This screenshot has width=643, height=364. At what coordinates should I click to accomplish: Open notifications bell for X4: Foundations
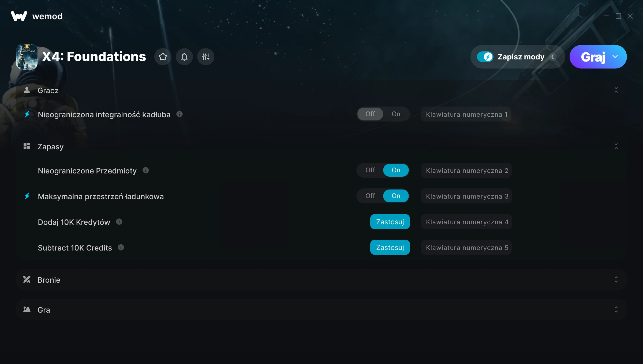point(184,57)
